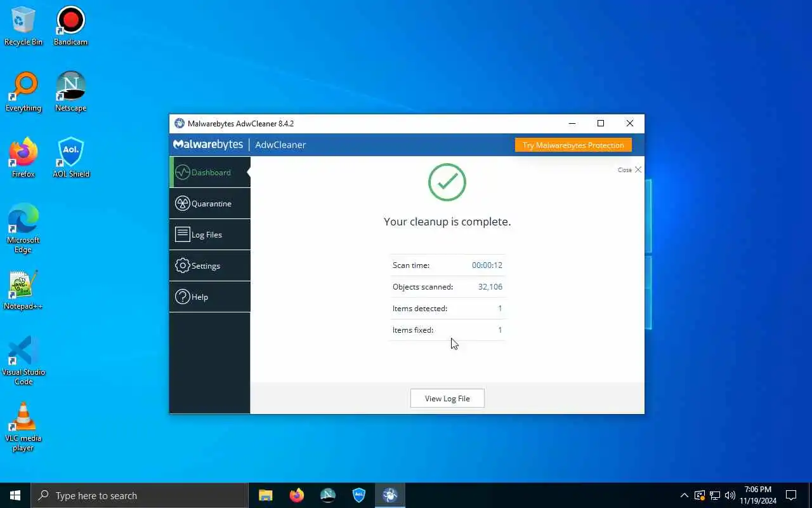This screenshot has width=812, height=508.
Task: Open the Windows Start menu
Action: point(15,495)
